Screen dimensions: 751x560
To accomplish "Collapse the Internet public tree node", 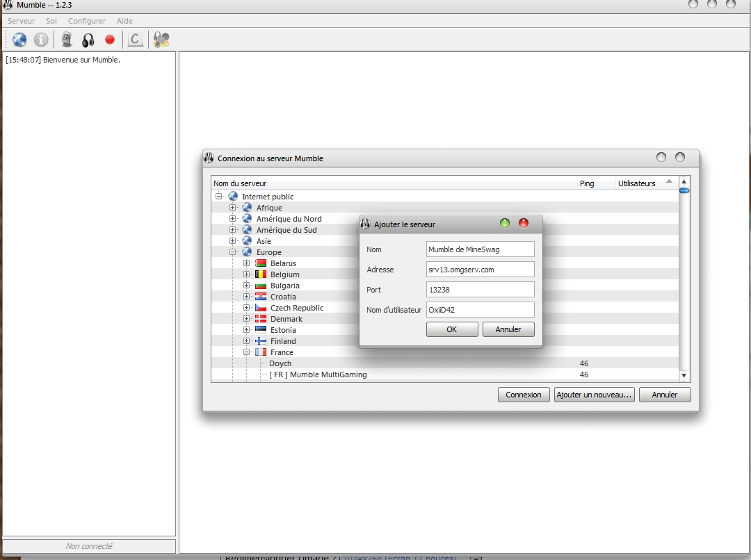I will [x=219, y=196].
